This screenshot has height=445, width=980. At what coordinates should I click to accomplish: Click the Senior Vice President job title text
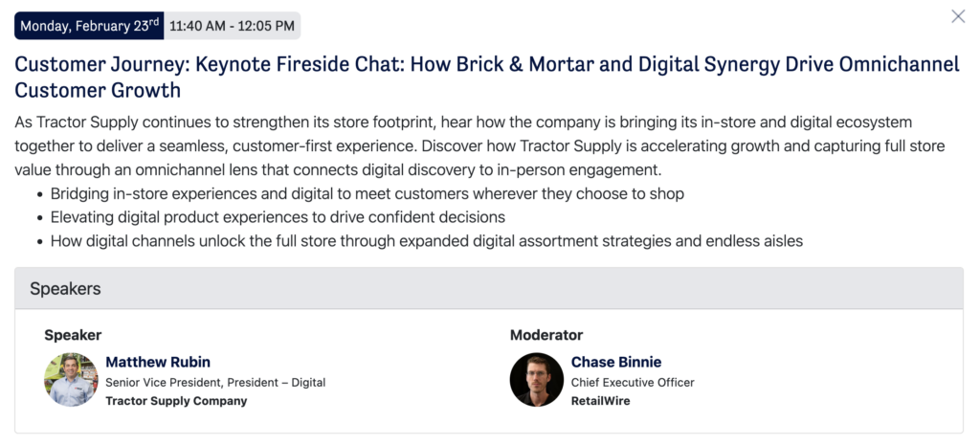[215, 382]
